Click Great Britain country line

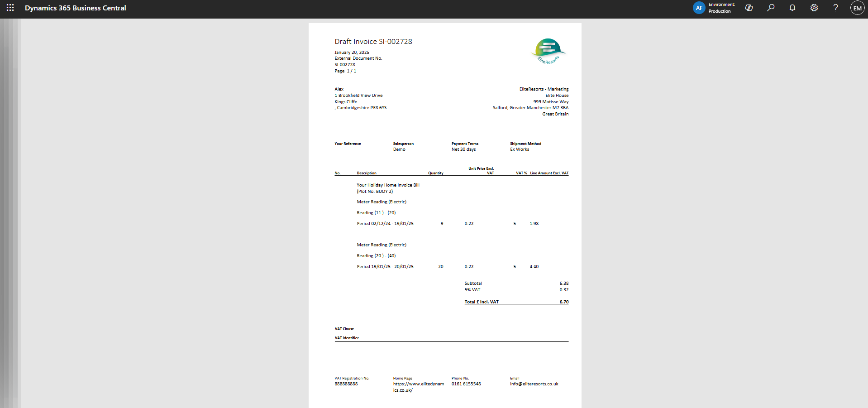click(x=555, y=114)
